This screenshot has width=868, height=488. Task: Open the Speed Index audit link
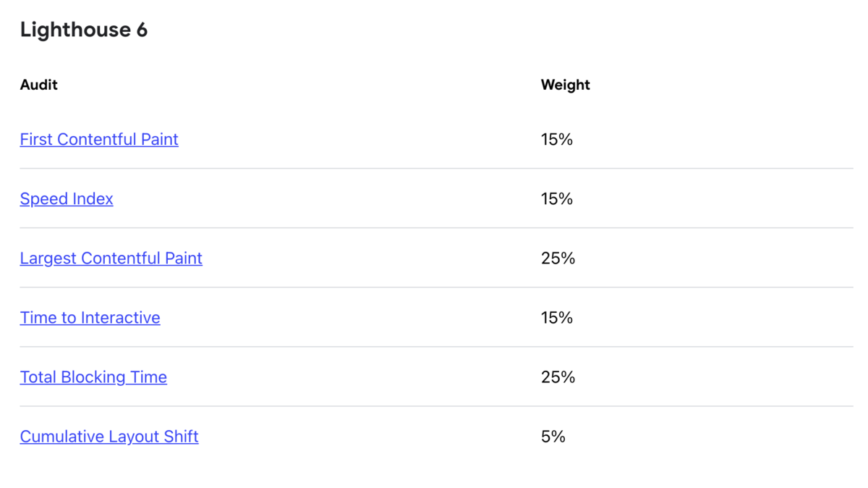coord(67,199)
